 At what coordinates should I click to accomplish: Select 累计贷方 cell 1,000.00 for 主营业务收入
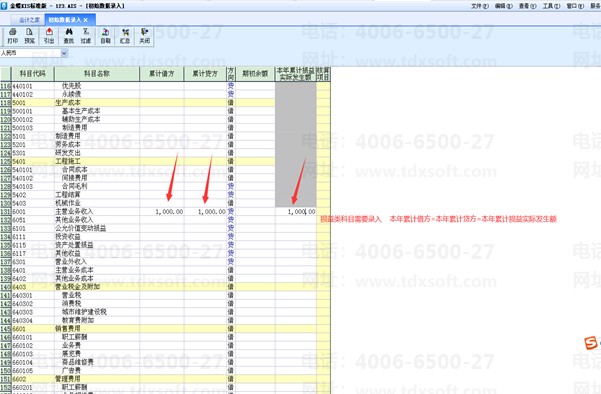pos(205,212)
